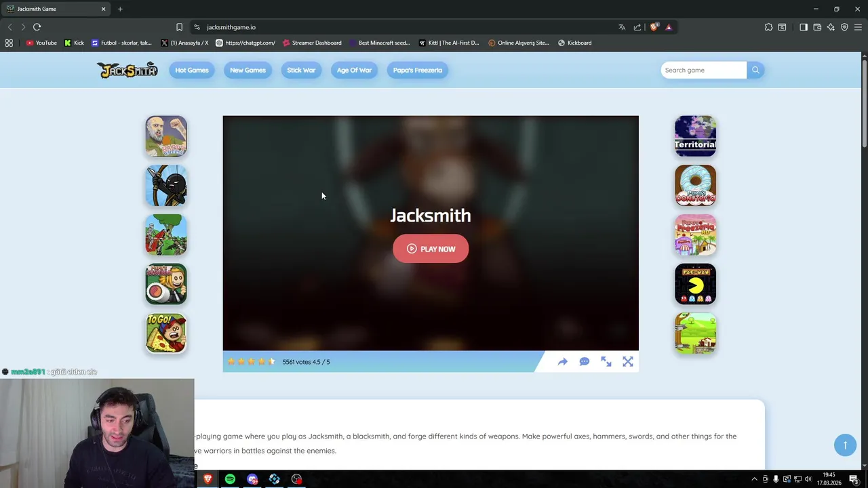Open the Best Minecraft seed bookmark
The image size is (868, 488).
tap(379, 43)
